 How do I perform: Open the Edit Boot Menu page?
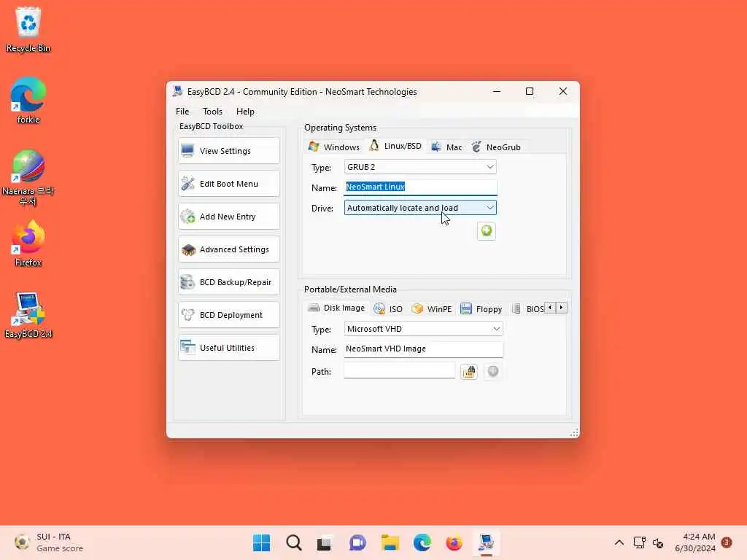[x=228, y=184]
